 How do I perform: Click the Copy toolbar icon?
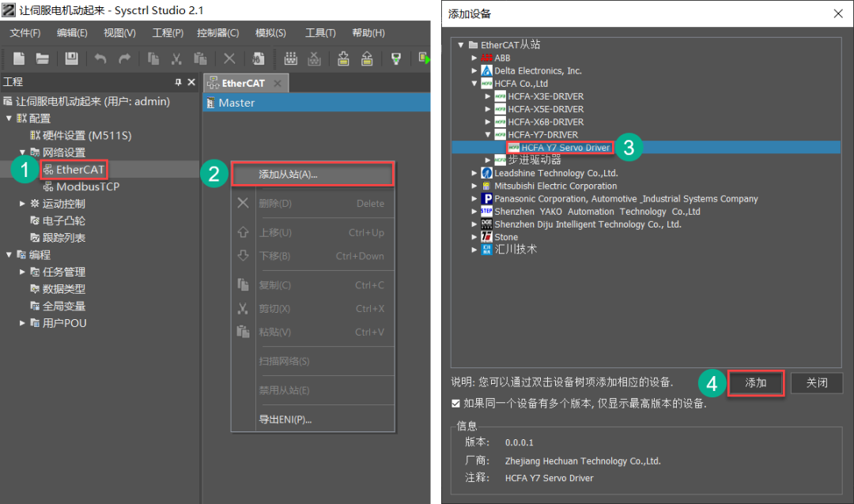click(x=153, y=58)
